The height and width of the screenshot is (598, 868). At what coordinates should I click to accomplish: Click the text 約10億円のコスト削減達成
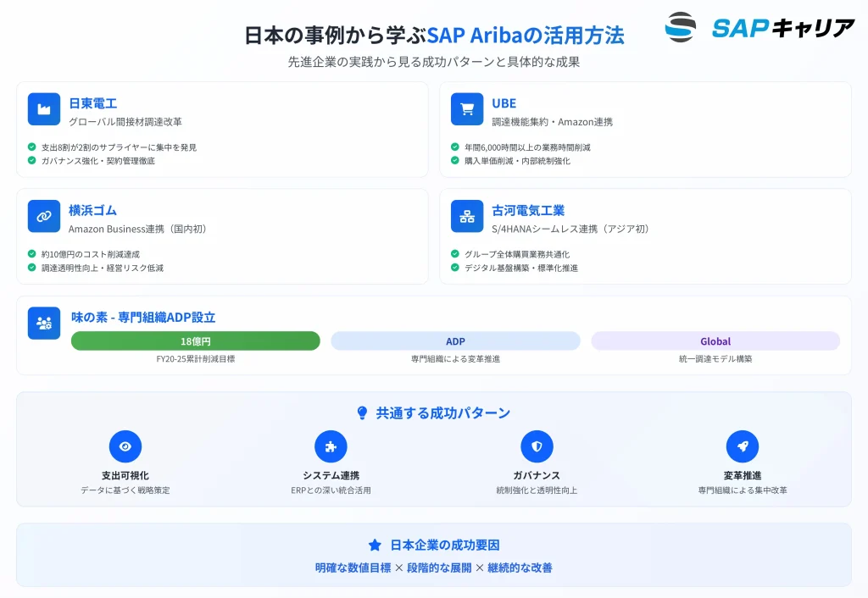pyautogui.click(x=91, y=254)
